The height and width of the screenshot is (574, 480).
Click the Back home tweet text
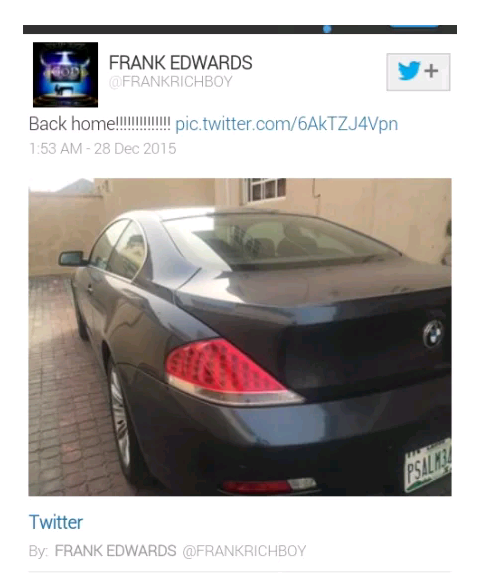[x=100, y=124]
